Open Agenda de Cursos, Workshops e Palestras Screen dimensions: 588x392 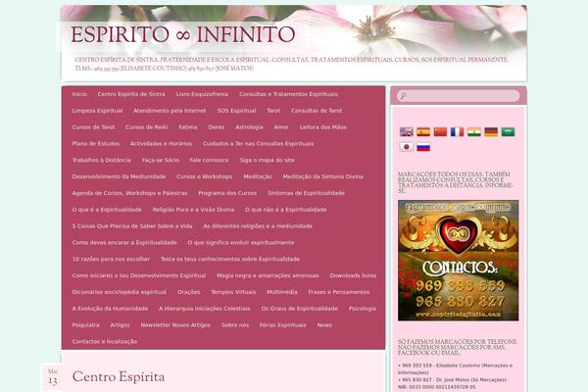coord(129,193)
